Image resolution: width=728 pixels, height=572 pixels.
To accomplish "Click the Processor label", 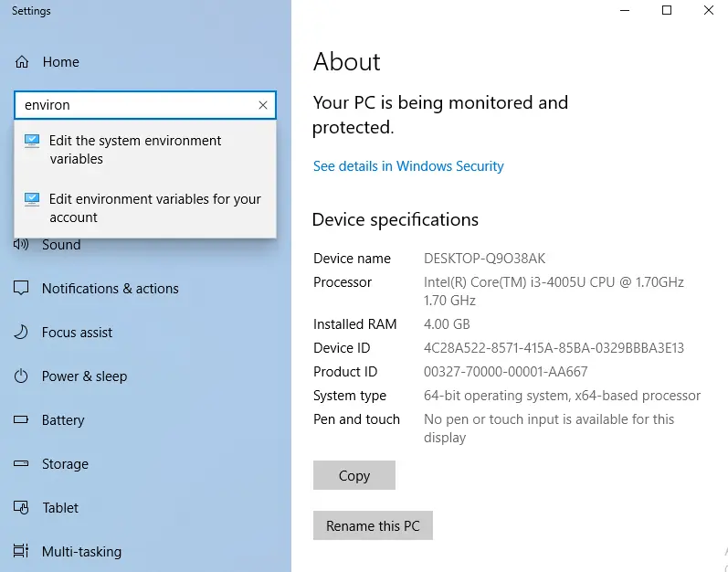I will (343, 282).
